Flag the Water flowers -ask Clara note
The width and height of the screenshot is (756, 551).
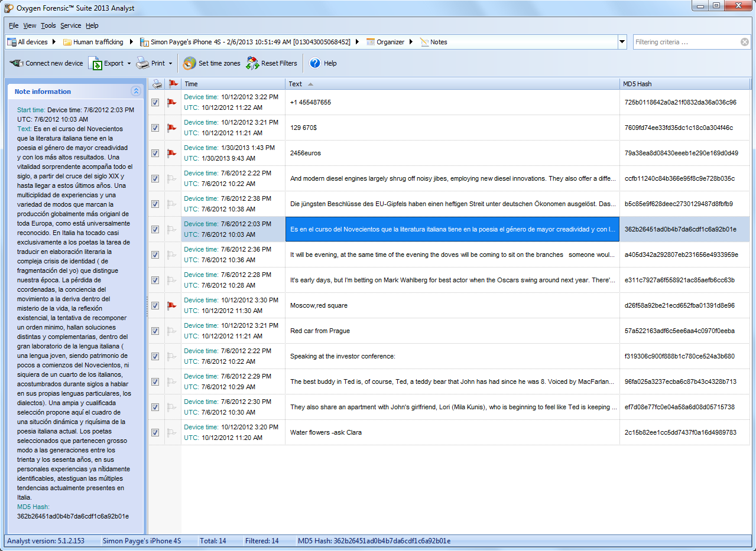pyautogui.click(x=172, y=432)
